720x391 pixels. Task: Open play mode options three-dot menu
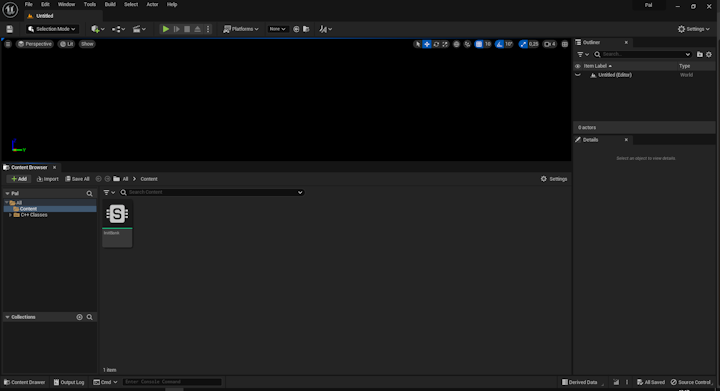[208, 29]
